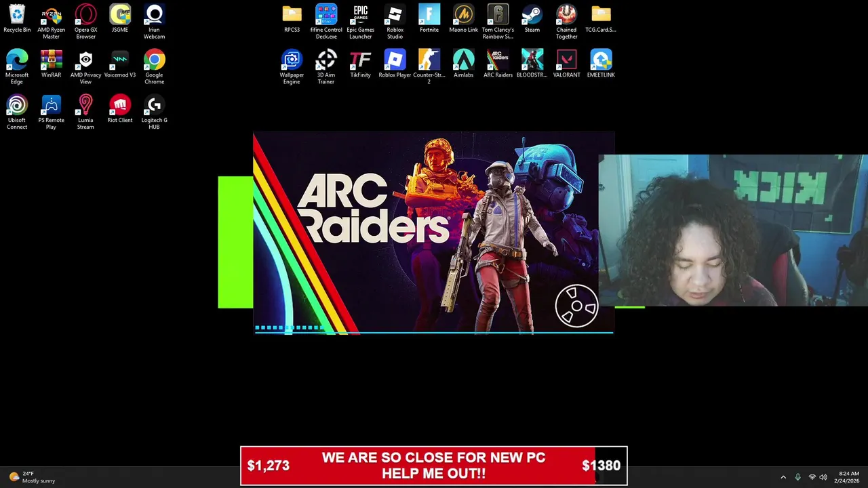Open the Lumia Stream icon
This screenshot has width=868, height=488.
point(85,113)
